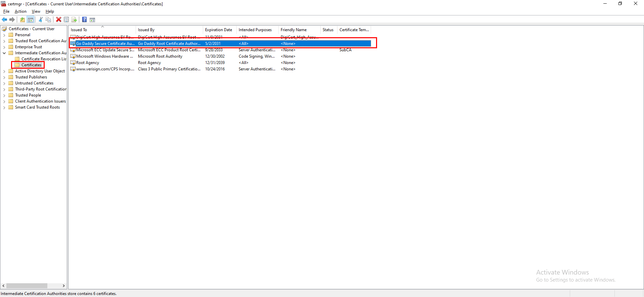The image size is (644, 297).
Task: Click Microsoft Windows Hardware certificate icon
Action: coord(73,56)
